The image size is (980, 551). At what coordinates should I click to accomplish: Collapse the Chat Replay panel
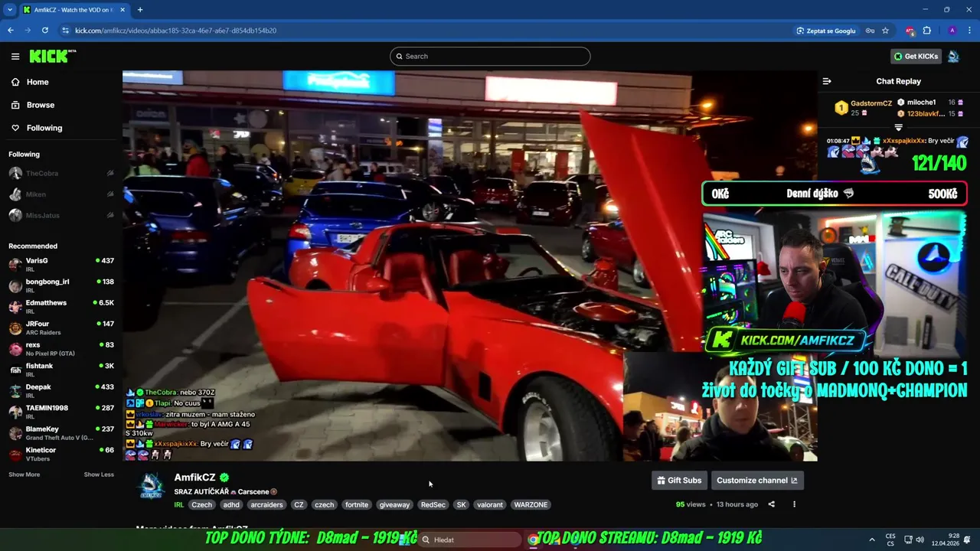827,81
